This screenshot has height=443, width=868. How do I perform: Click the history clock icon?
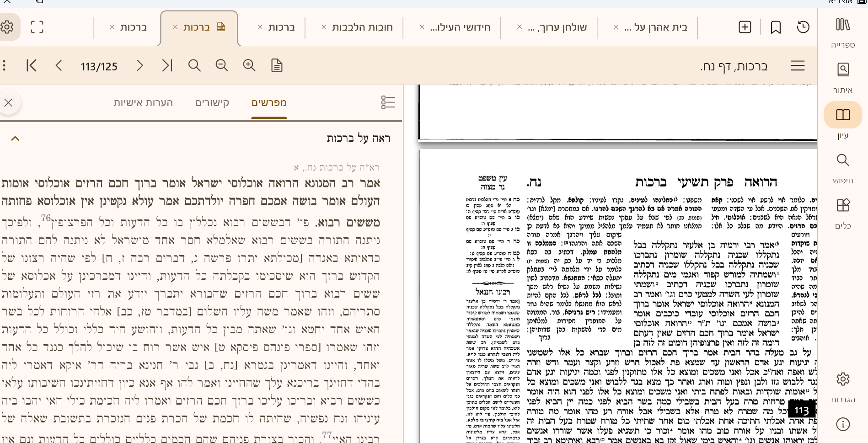click(803, 27)
